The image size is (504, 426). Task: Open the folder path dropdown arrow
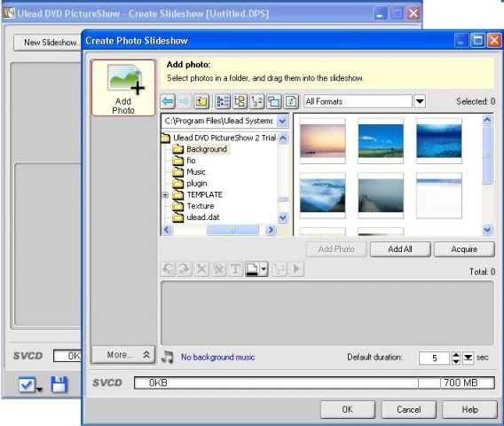coord(282,122)
